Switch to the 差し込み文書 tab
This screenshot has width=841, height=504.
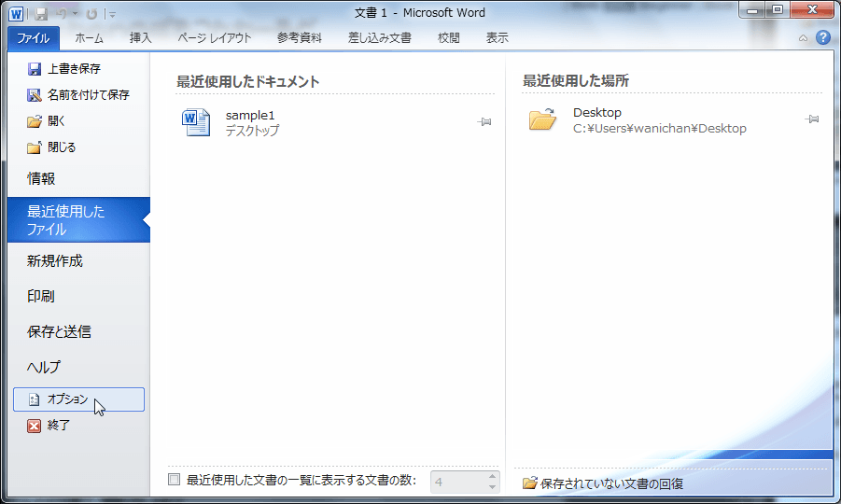[x=380, y=38]
